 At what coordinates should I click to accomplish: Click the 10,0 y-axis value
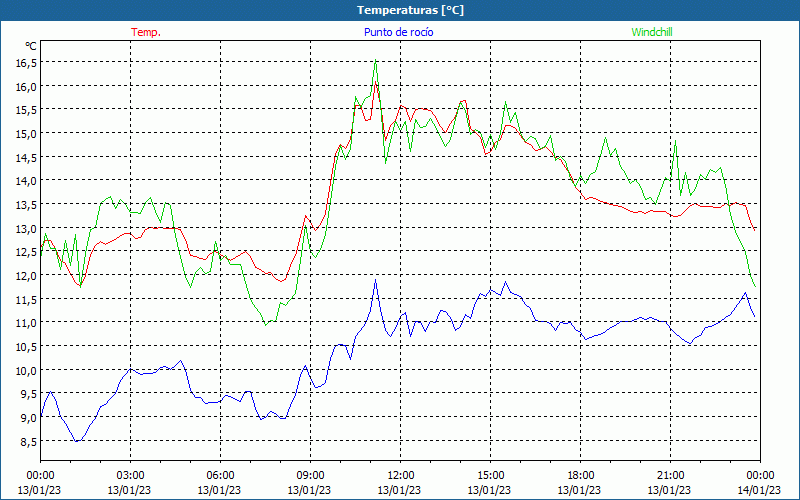pos(27,370)
